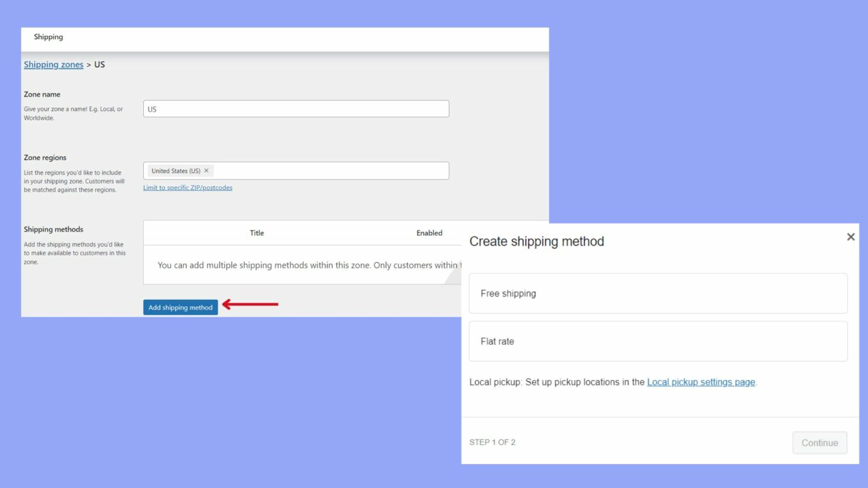Screen dimensions: 868x488
Task: Select the Free shipping method option
Action: (x=657, y=293)
